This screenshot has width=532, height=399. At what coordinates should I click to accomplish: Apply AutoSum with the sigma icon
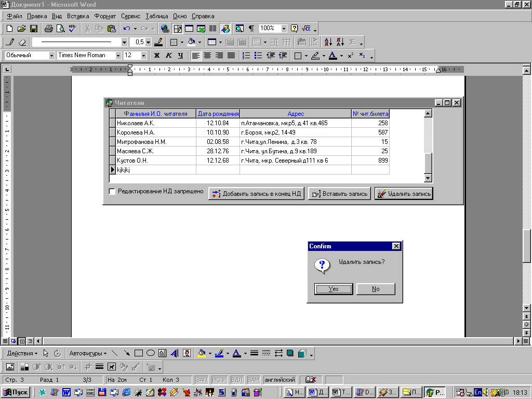[x=352, y=42]
